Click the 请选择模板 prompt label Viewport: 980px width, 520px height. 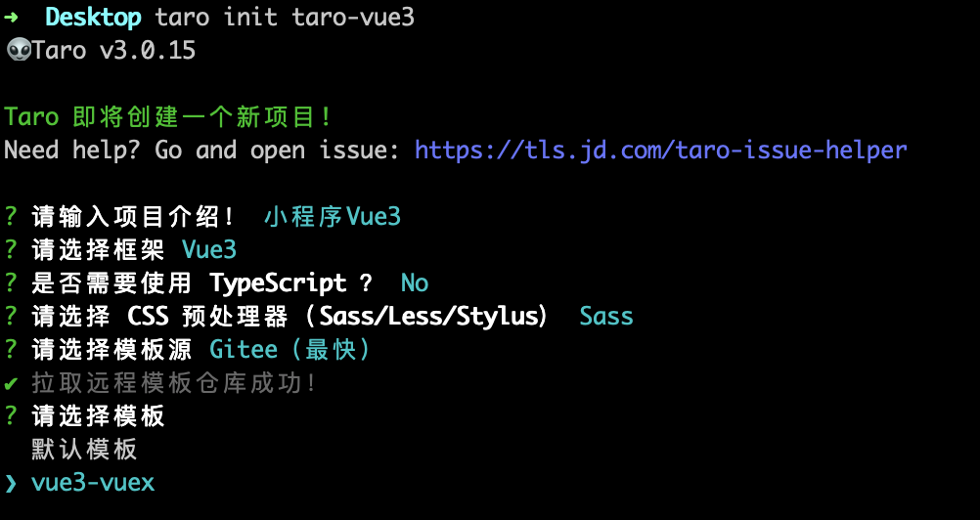pos(98,416)
